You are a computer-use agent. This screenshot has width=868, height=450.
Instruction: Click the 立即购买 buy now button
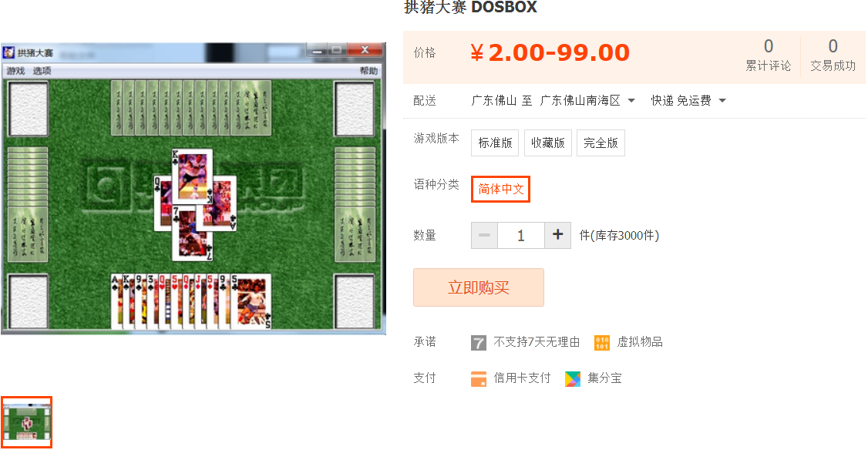478,287
